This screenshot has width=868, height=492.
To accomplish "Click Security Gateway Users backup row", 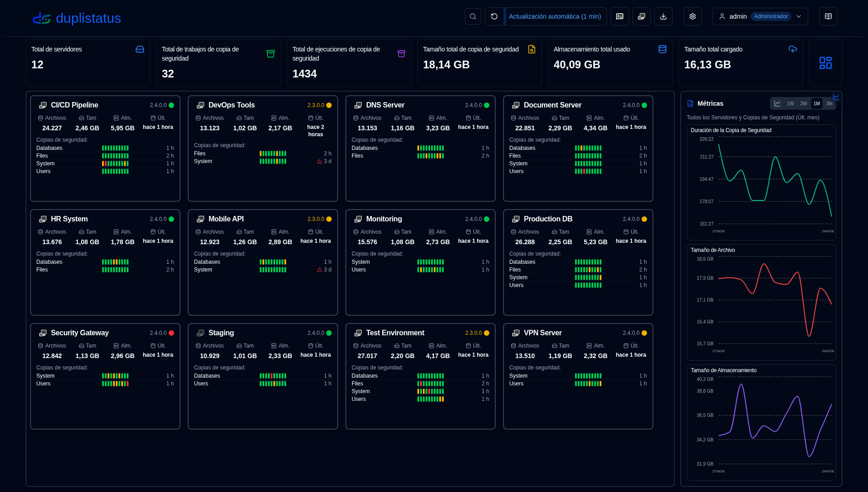I will [x=105, y=384].
